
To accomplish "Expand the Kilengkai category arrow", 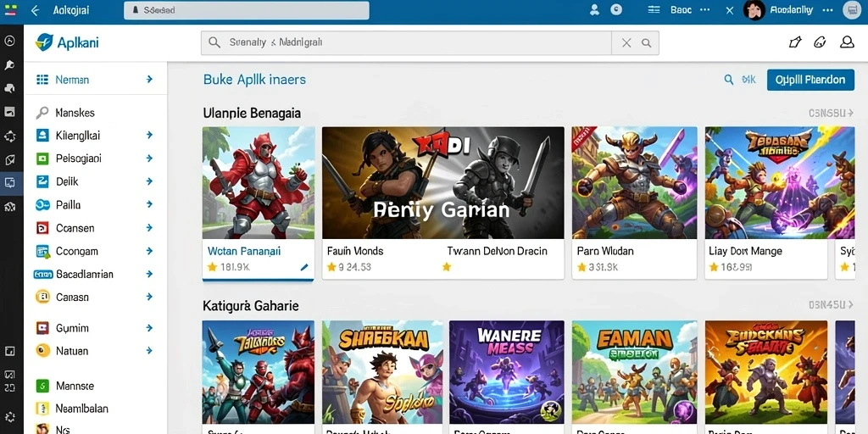I will point(149,135).
